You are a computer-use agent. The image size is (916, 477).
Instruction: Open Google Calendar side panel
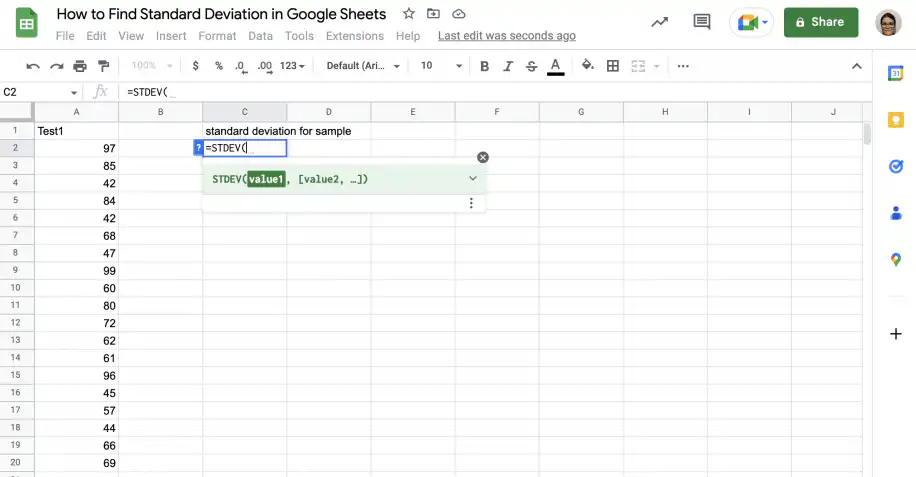[896, 74]
